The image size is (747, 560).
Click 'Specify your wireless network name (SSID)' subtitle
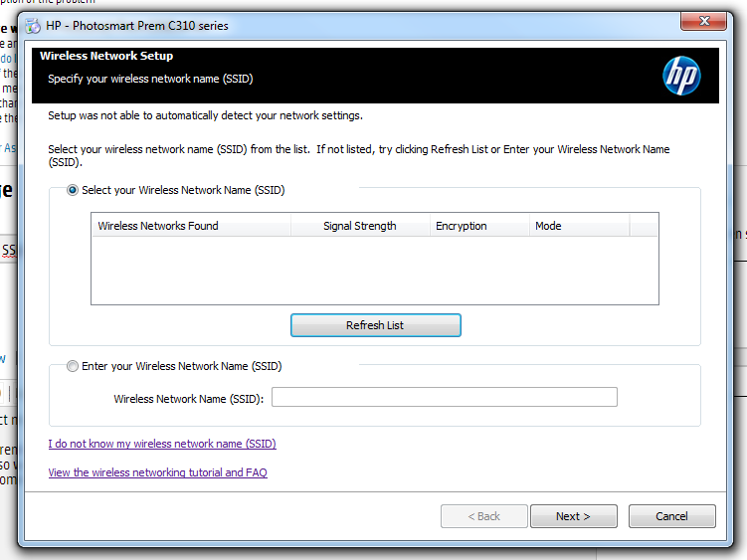pos(150,79)
